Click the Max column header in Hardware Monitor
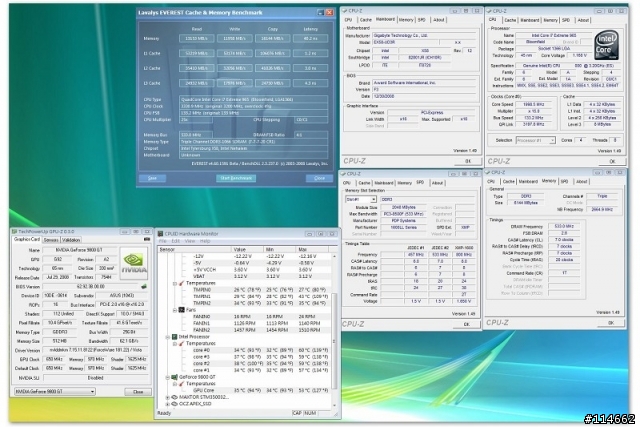Image resolution: width=640 pixels, height=427 pixels. (x=312, y=249)
